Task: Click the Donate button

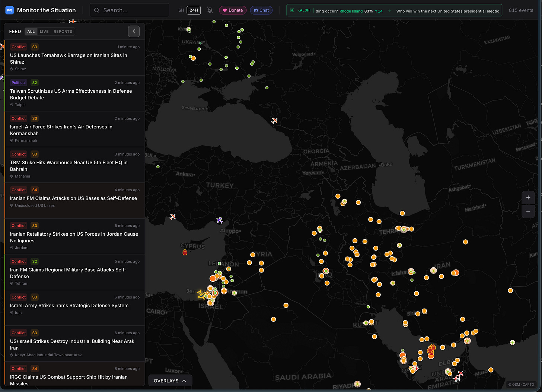Action: [x=233, y=10]
